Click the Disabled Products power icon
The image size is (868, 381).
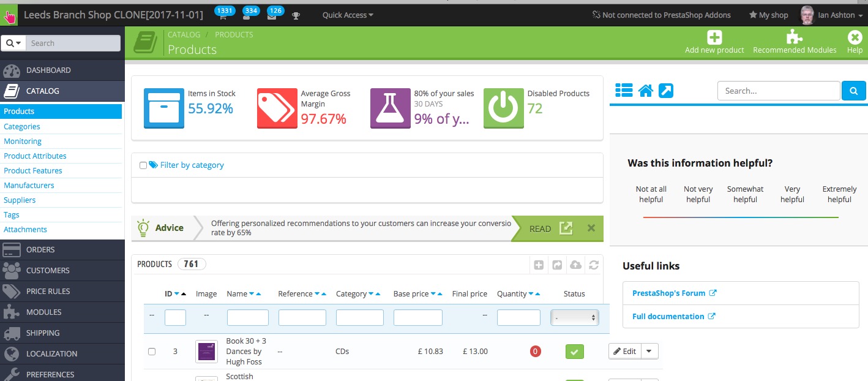click(503, 108)
